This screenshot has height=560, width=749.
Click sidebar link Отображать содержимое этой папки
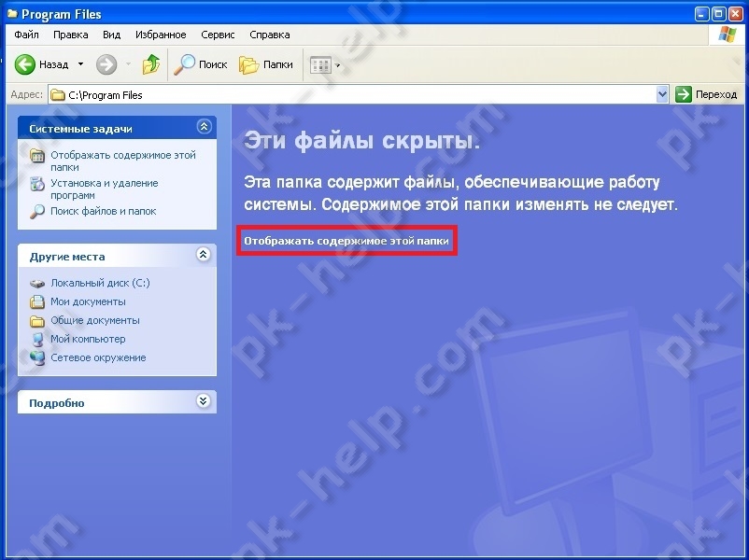tap(123, 161)
